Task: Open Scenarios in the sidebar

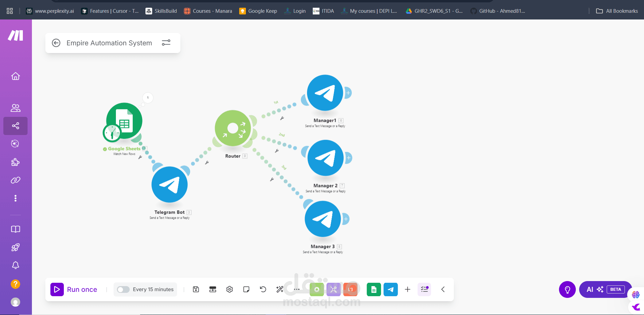Action: (x=15, y=126)
